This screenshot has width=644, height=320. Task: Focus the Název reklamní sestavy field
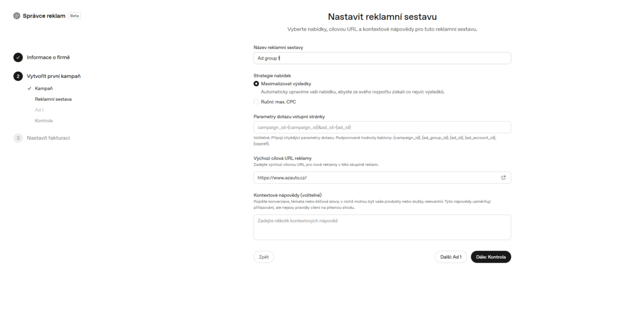point(382,58)
